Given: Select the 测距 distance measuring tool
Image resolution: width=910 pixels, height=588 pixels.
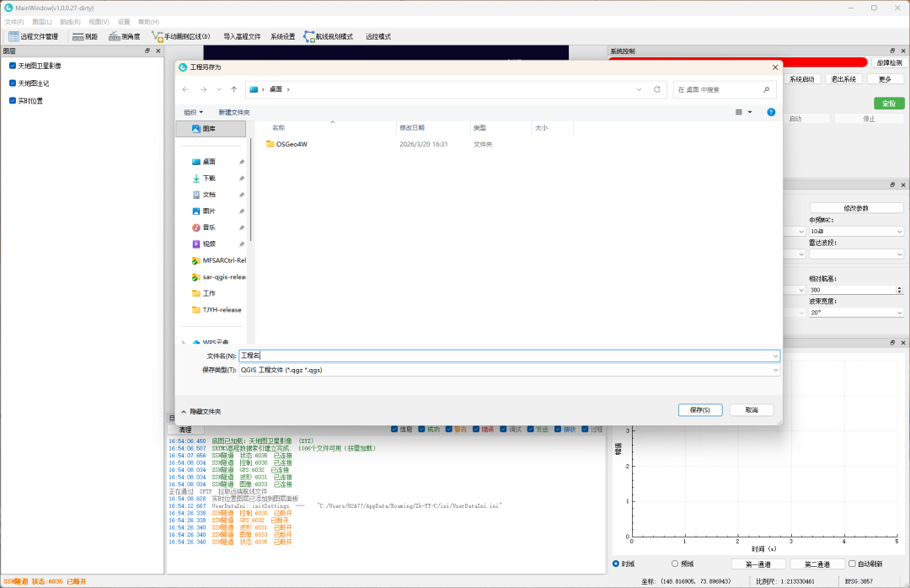Looking at the screenshot, I should pos(85,36).
